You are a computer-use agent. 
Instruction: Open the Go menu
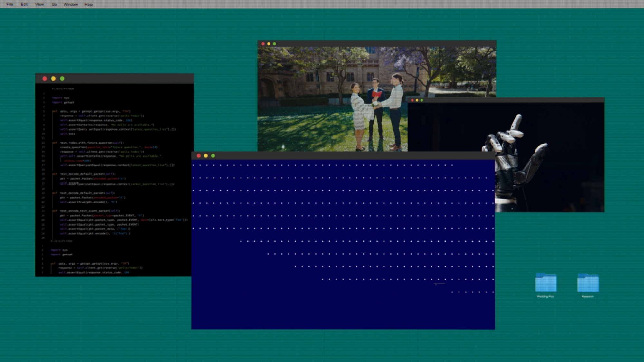[54, 4]
